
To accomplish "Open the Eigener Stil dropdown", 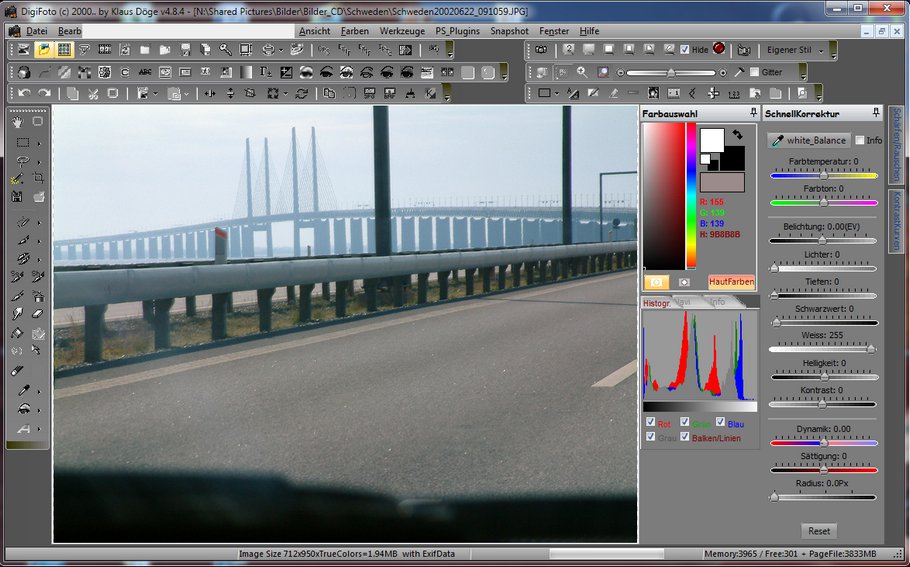I will pyautogui.click(x=821, y=49).
